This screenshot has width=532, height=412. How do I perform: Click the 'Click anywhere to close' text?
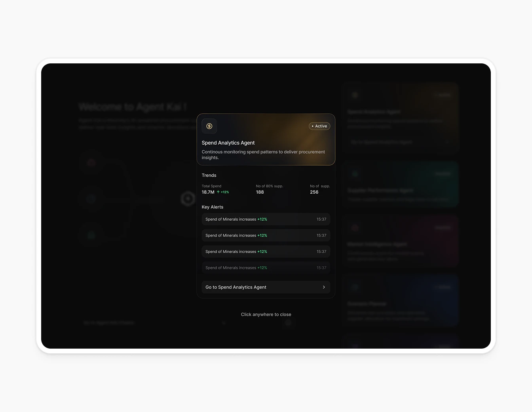click(266, 315)
